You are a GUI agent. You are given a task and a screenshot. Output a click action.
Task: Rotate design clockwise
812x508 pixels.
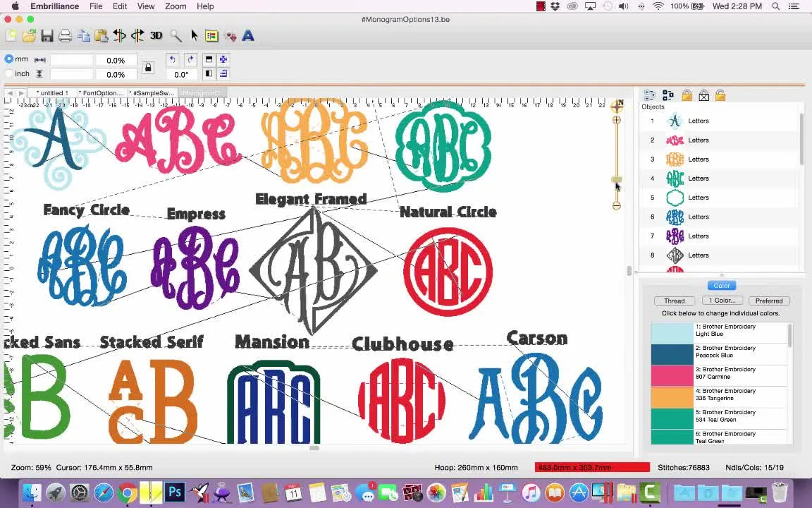(x=190, y=59)
